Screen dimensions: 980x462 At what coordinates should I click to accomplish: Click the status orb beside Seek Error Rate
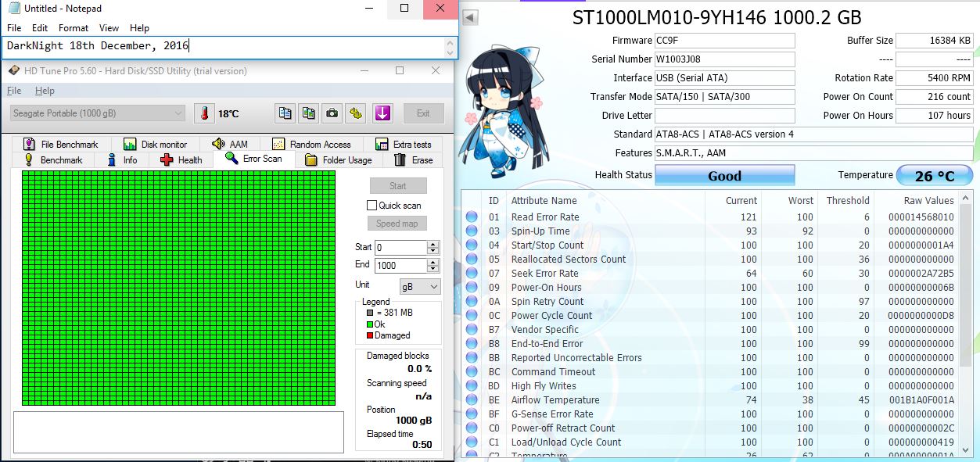pyautogui.click(x=472, y=274)
